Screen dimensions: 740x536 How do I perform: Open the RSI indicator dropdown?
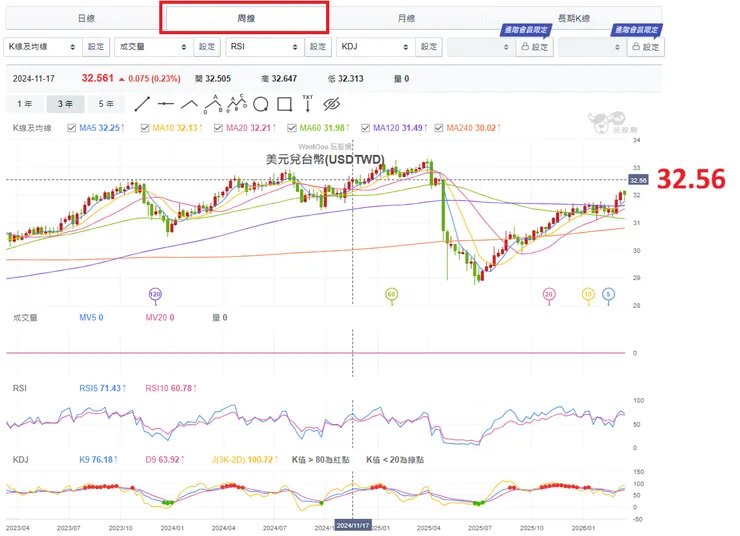[x=265, y=47]
